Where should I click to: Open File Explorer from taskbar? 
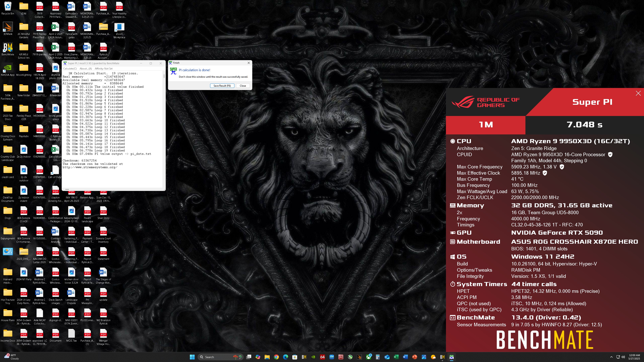pos(267,357)
